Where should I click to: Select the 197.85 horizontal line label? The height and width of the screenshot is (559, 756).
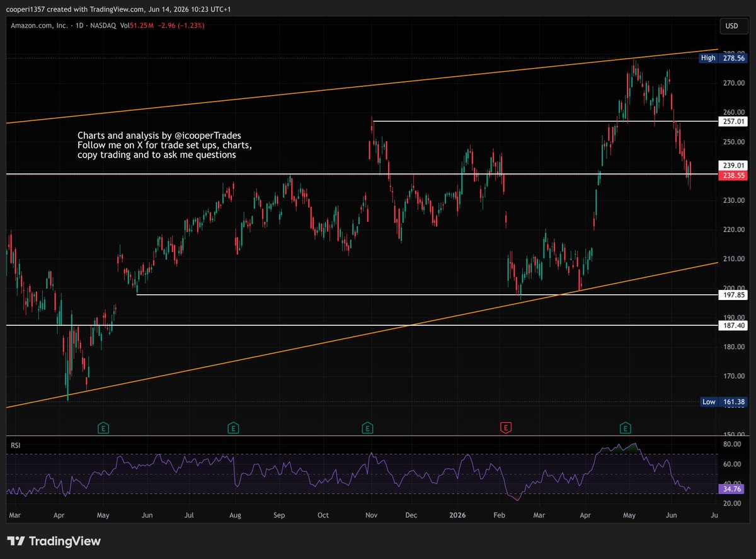point(733,294)
